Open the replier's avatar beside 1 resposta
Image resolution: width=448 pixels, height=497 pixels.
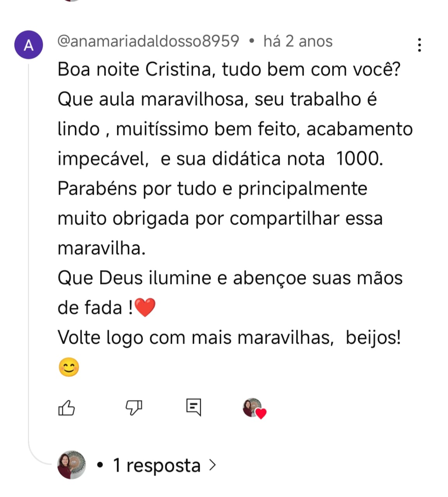[x=71, y=465]
